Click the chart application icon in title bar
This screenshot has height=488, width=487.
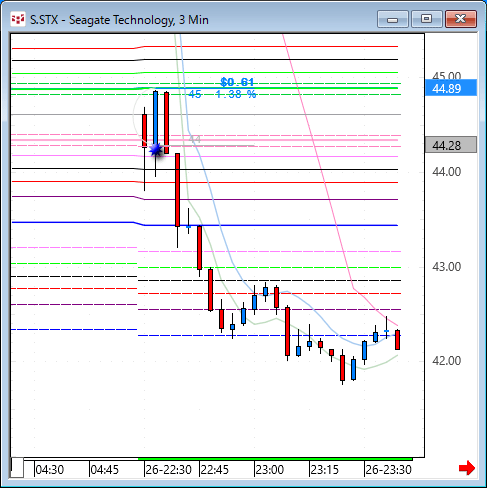pos(18,19)
